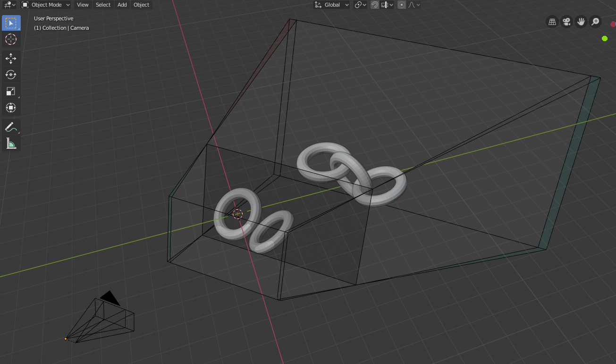Toggle the snap magnet button
Viewport: 616px width, 364px height.
pos(375,5)
